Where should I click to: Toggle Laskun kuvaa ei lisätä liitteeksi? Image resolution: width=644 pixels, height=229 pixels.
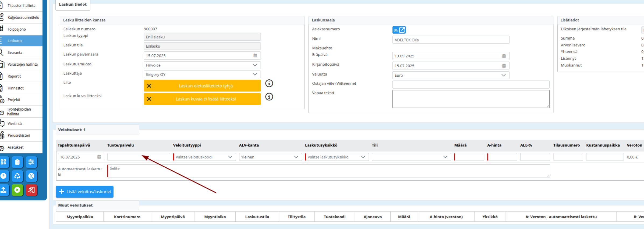click(x=202, y=99)
